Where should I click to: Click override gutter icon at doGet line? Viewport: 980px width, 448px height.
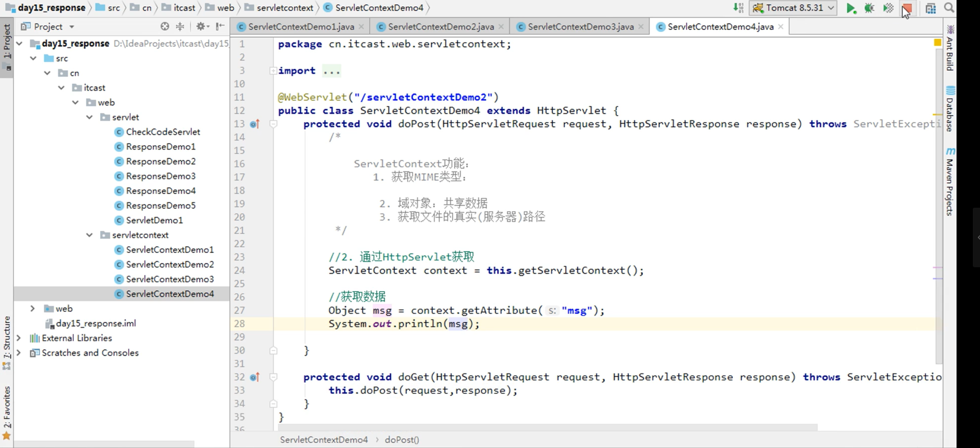254,377
